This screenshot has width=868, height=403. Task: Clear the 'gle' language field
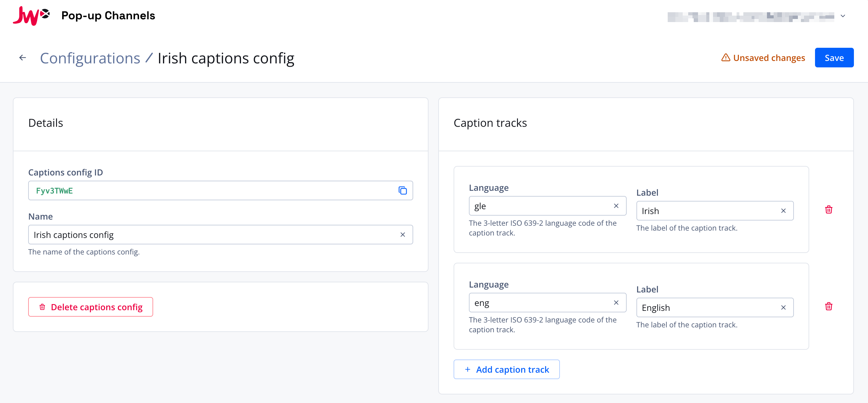pyautogui.click(x=616, y=206)
